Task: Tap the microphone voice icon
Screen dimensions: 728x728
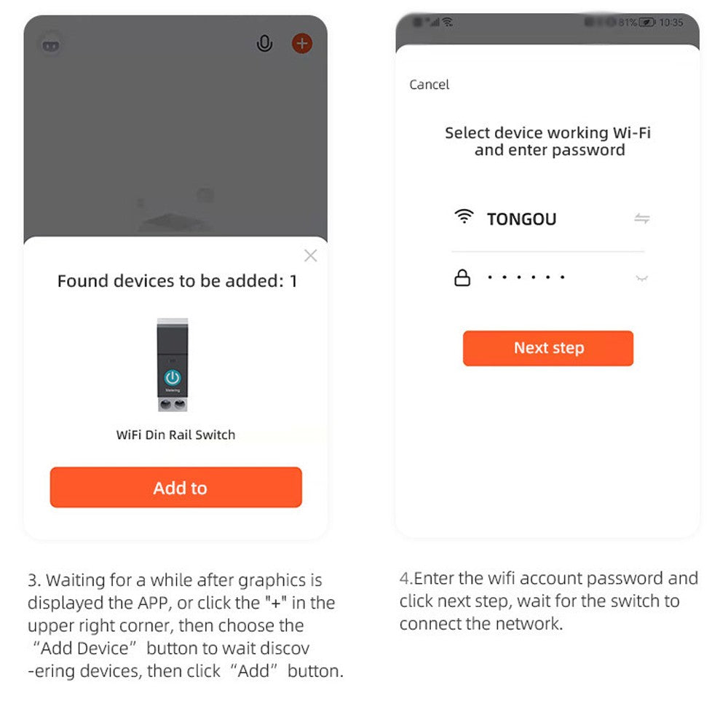Action: pos(264,44)
